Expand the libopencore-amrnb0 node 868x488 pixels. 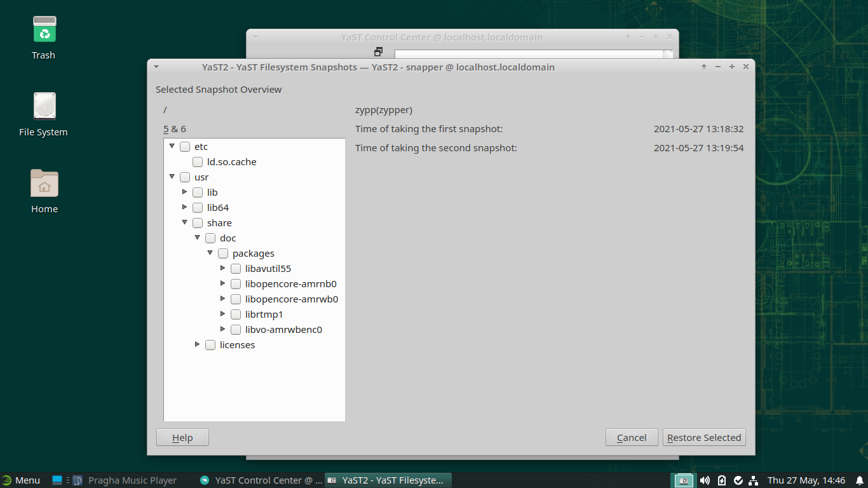tap(223, 283)
